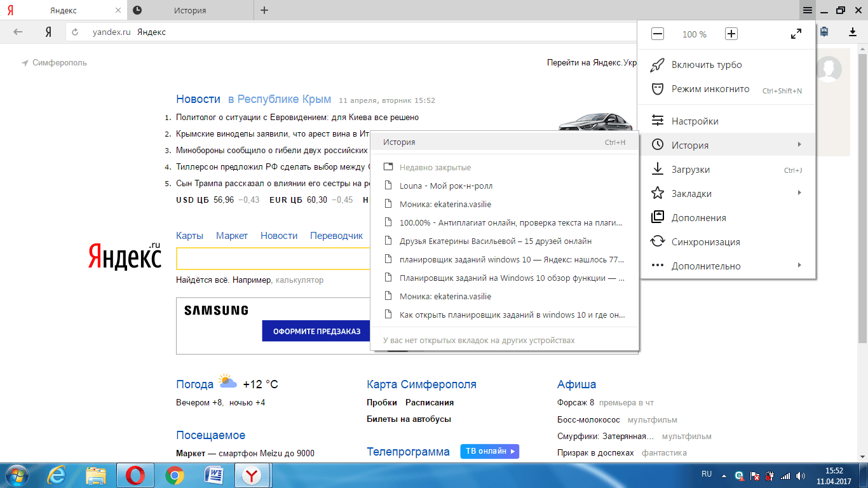Open Форсаж 8 movie link

click(x=576, y=402)
